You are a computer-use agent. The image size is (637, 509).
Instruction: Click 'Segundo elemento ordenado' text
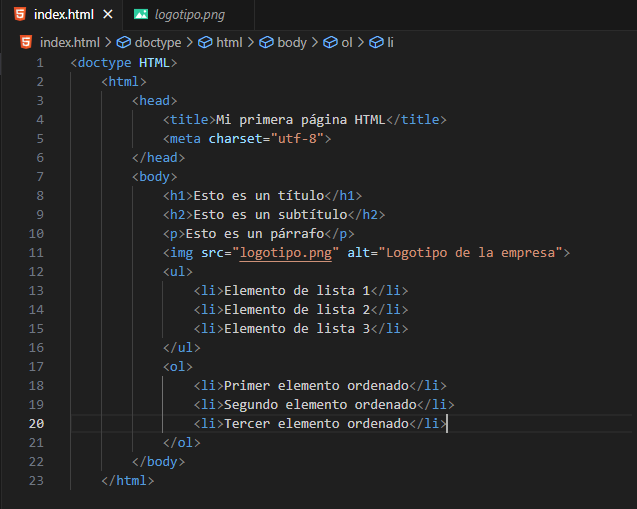320,405
